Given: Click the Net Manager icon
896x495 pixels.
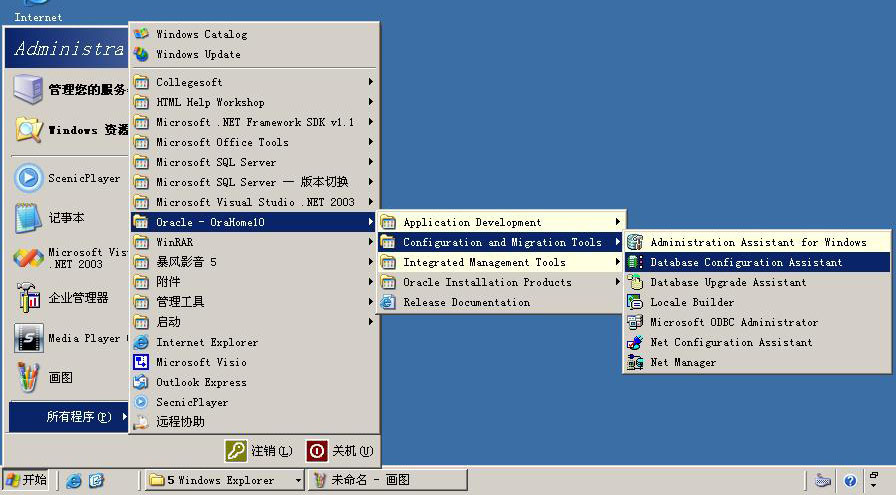Looking at the screenshot, I should [634, 362].
